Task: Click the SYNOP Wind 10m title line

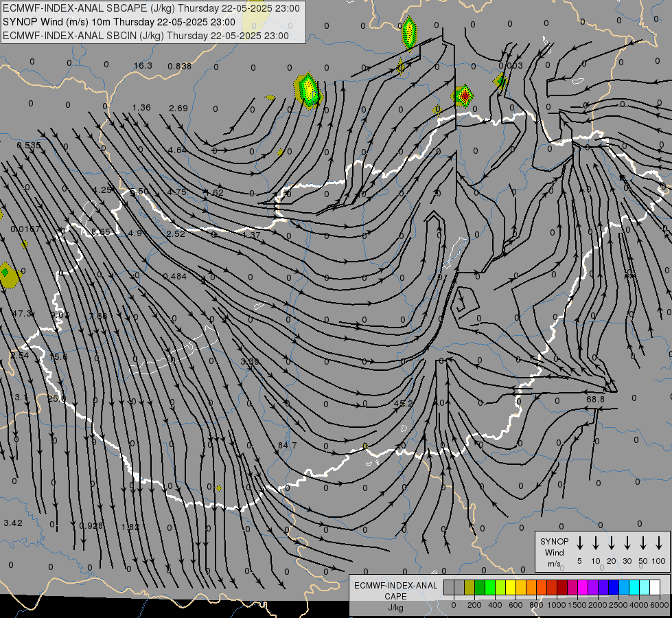Action: coord(119,22)
